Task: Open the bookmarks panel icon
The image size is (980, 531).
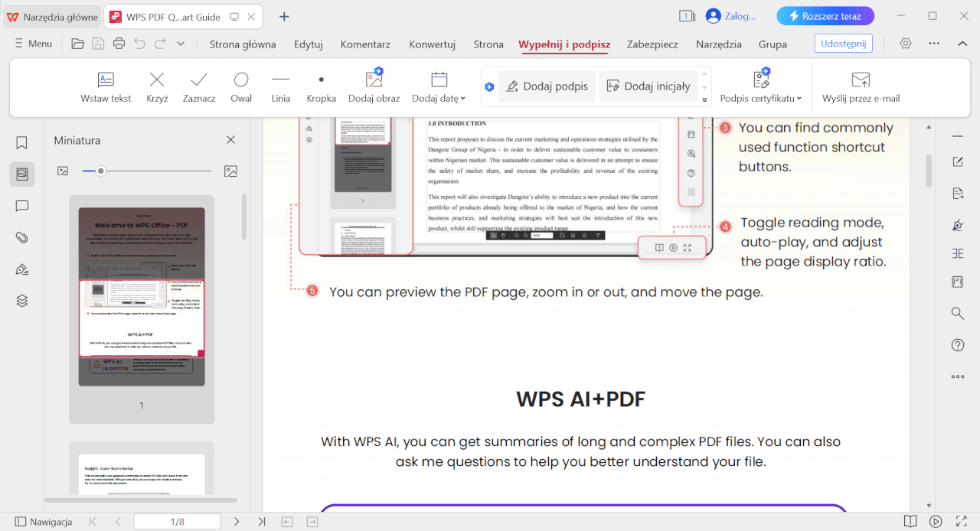Action: (21, 143)
